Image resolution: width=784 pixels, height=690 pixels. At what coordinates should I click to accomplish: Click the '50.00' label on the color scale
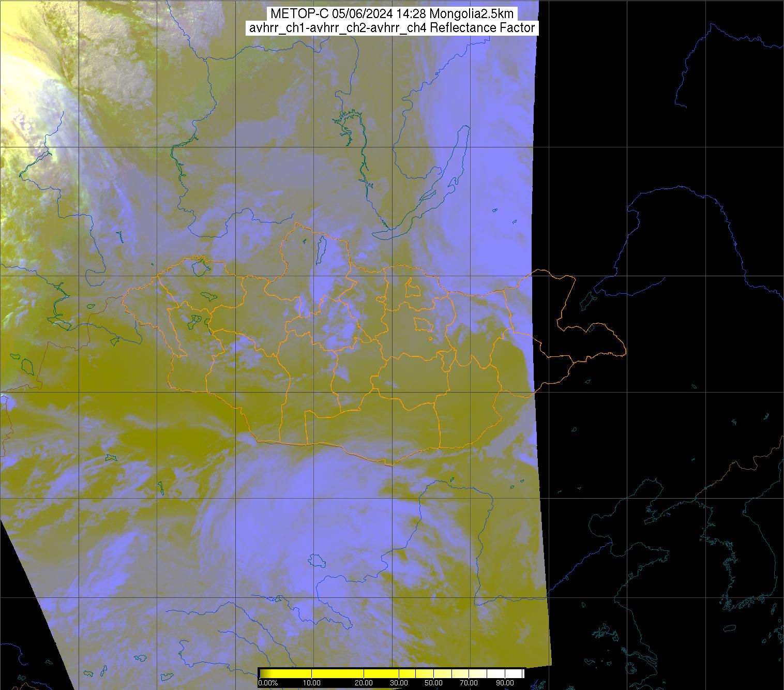pos(433,683)
